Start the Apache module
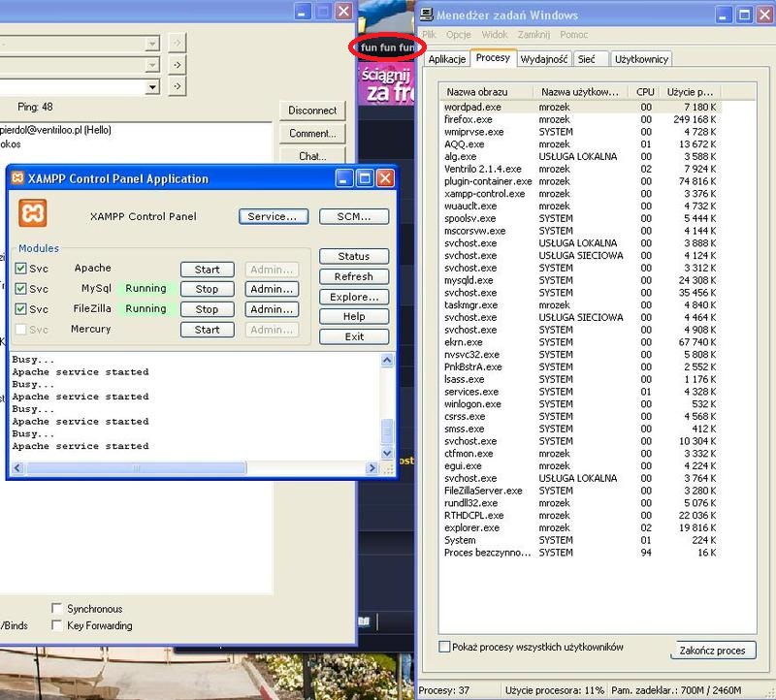This screenshot has height=700, width=776. 207,270
